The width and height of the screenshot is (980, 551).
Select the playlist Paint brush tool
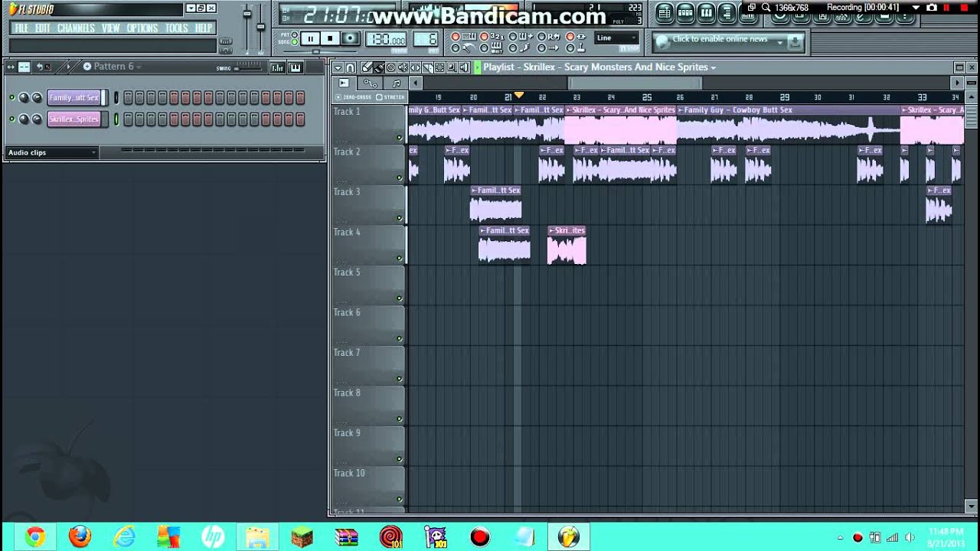(379, 67)
